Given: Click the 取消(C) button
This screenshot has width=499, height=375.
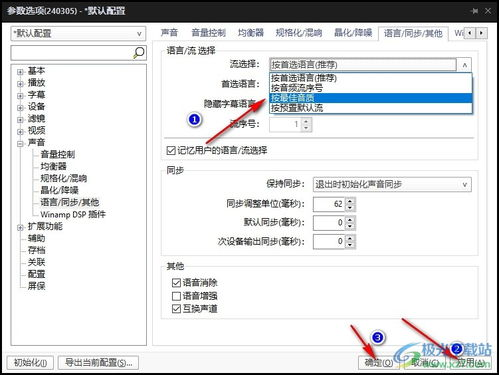Looking at the screenshot, I should 425,362.
